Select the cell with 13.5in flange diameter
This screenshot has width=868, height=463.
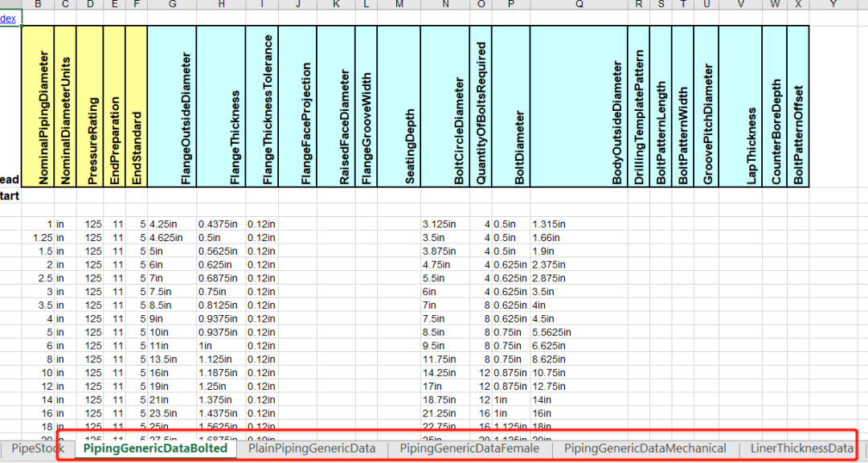[172, 359]
